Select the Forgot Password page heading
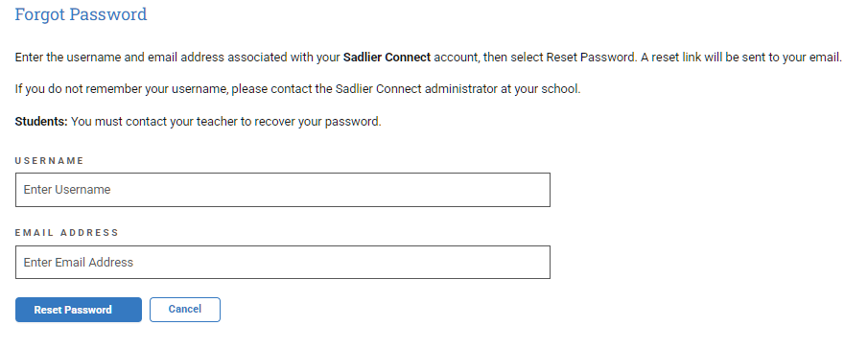 81,14
